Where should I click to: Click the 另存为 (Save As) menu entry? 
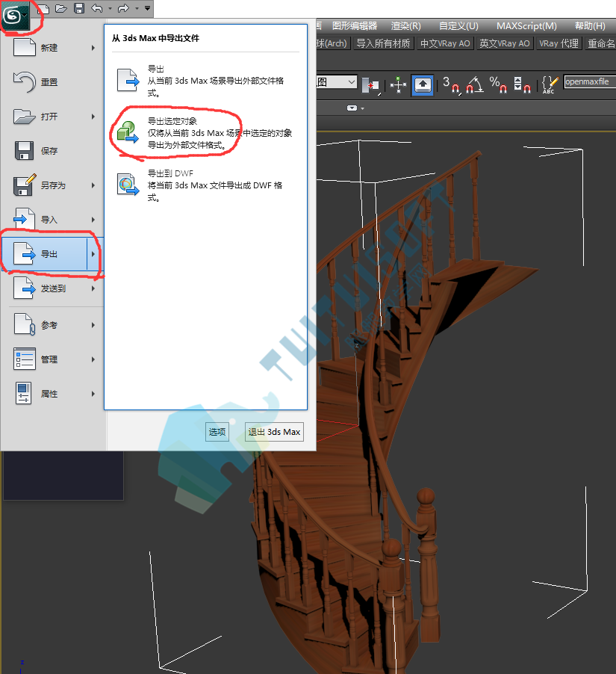tap(52, 185)
